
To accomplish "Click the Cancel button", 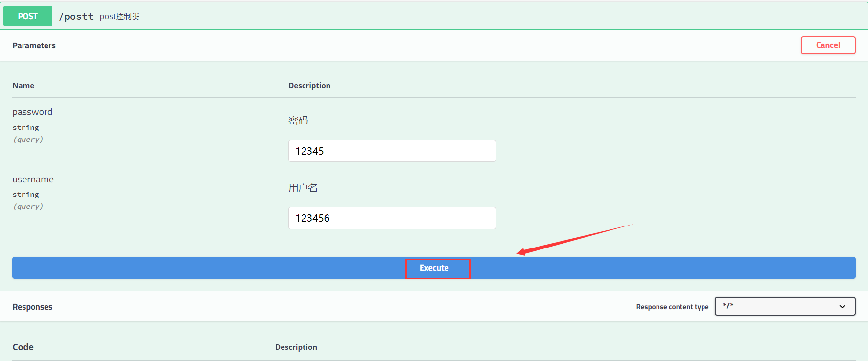I will point(828,45).
